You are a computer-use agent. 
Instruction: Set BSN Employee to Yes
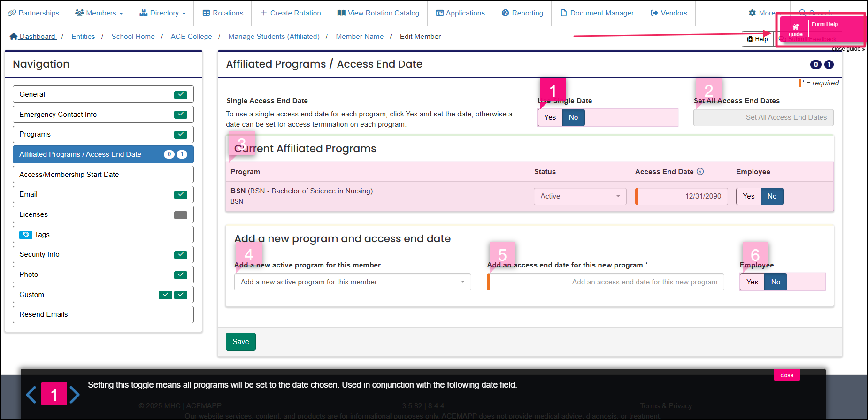tap(748, 196)
